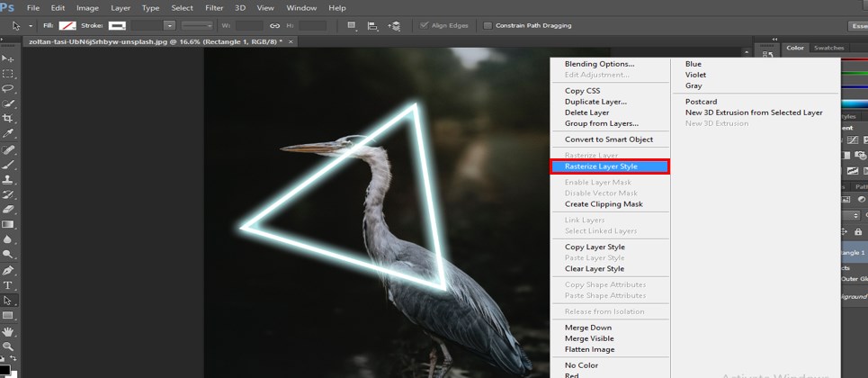
Task: Open the tool preset picker arrow
Action: coord(31,25)
